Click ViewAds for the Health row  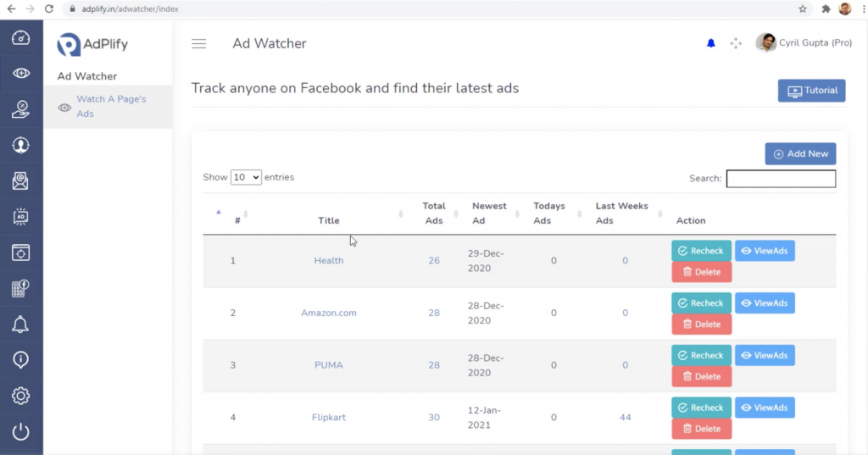coord(765,251)
